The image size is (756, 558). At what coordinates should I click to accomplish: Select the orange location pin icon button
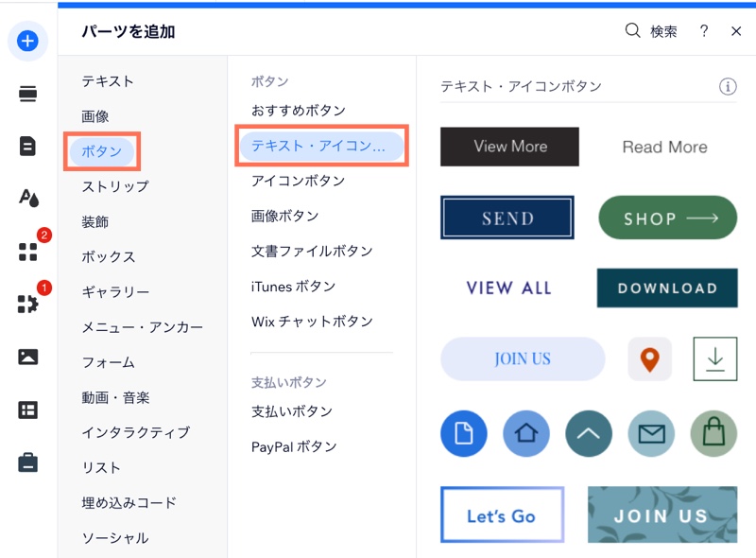pyautogui.click(x=649, y=359)
